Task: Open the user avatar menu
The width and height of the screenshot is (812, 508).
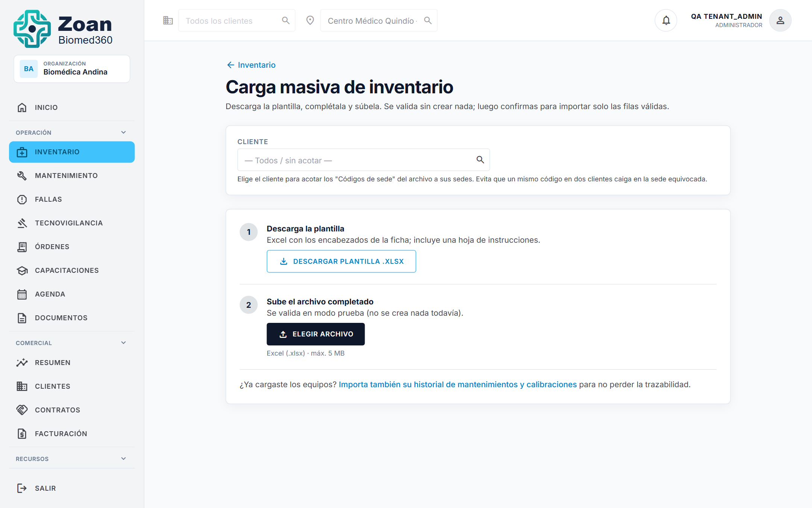Action: (x=780, y=20)
